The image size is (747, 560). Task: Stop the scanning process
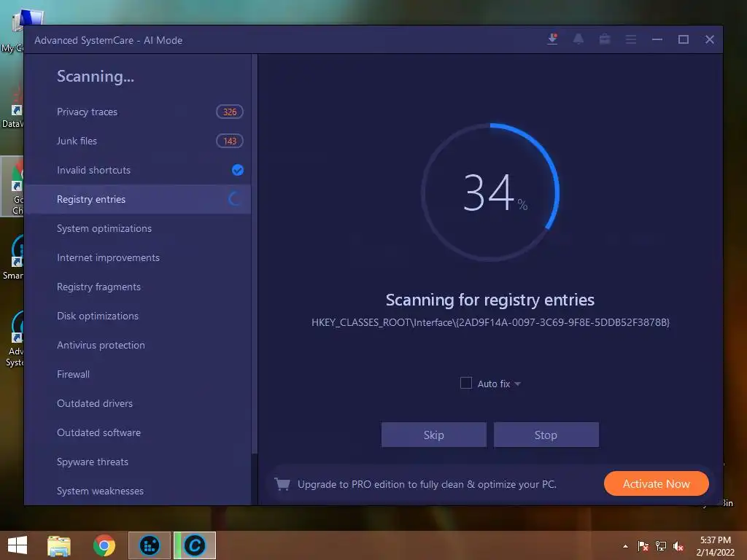coord(546,435)
